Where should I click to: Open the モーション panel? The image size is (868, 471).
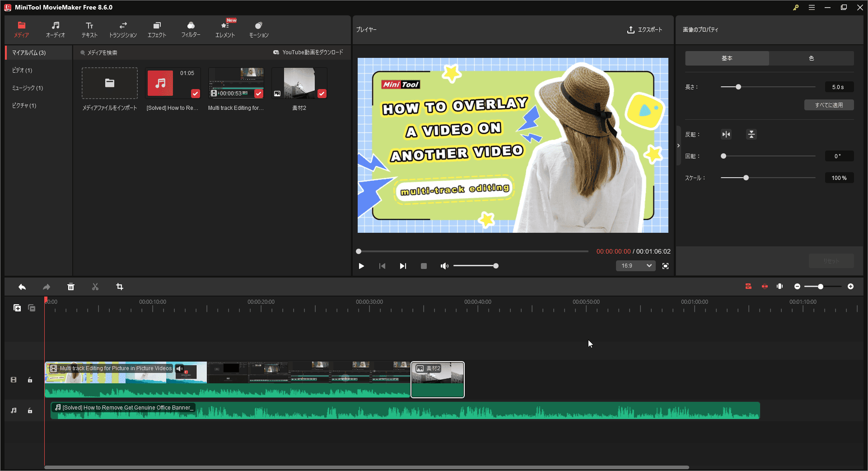pyautogui.click(x=258, y=29)
